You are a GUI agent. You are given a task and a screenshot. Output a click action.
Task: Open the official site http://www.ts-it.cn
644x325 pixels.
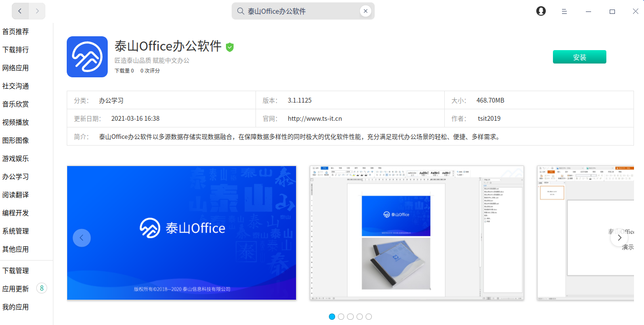(315, 118)
